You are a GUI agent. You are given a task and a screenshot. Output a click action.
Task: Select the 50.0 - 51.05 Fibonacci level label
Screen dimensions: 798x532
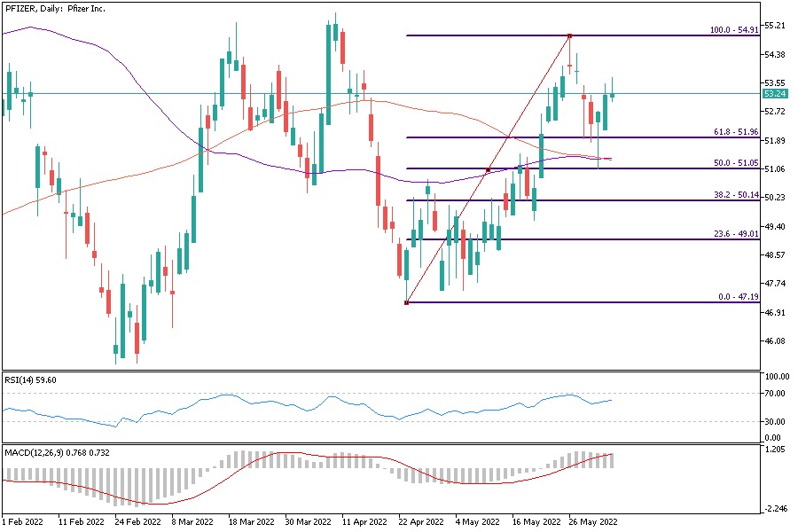click(x=735, y=163)
